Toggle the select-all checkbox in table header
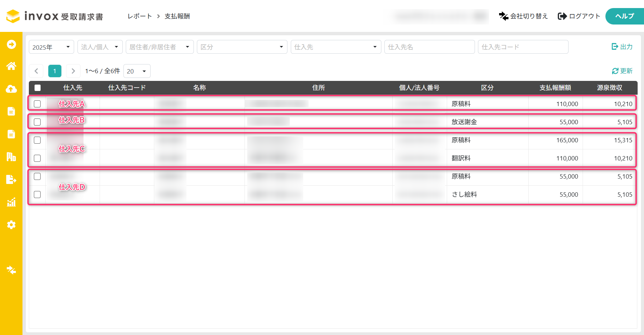This screenshot has width=644, height=335. click(x=38, y=88)
